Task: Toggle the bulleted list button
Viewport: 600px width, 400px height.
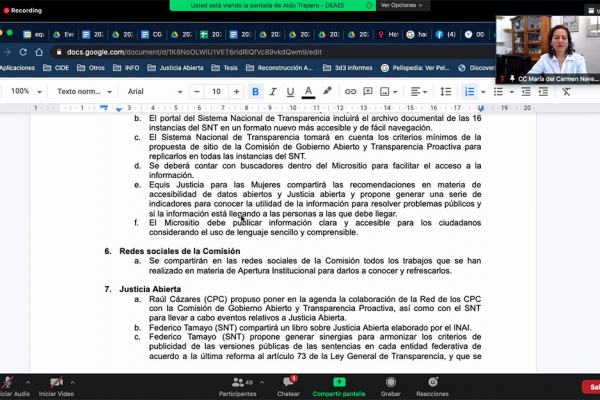Action: coord(498,91)
